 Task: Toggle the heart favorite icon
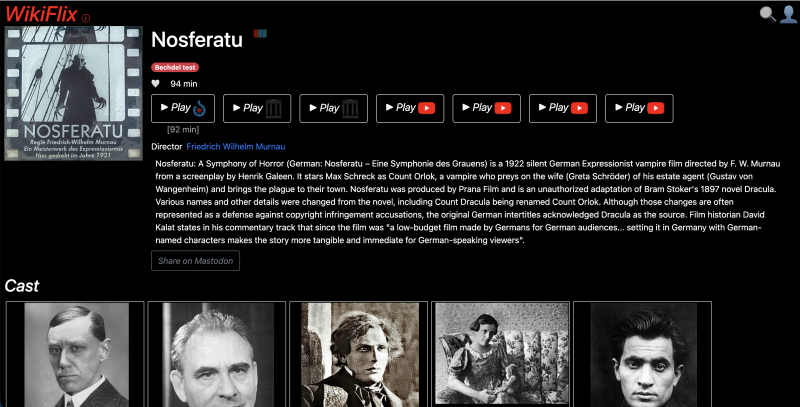tap(156, 84)
